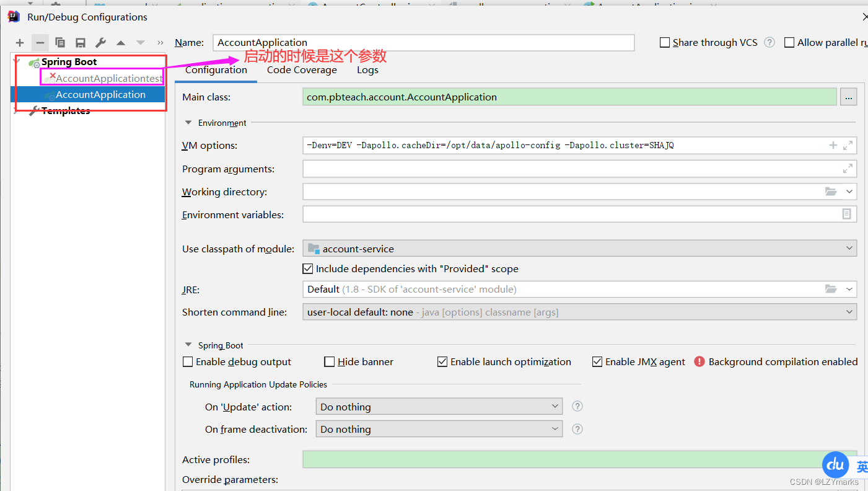Uncheck Include dependencies with "Provided" scope

tap(307, 269)
